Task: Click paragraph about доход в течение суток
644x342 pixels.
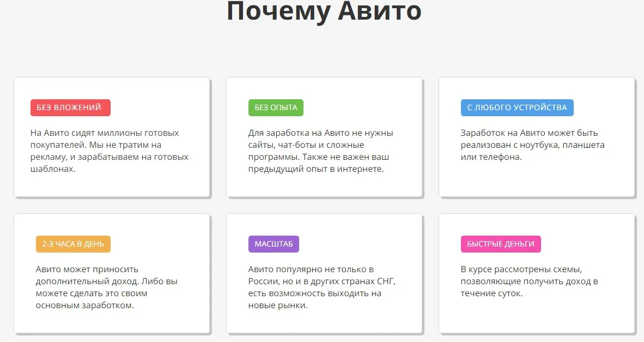Action: [529, 281]
